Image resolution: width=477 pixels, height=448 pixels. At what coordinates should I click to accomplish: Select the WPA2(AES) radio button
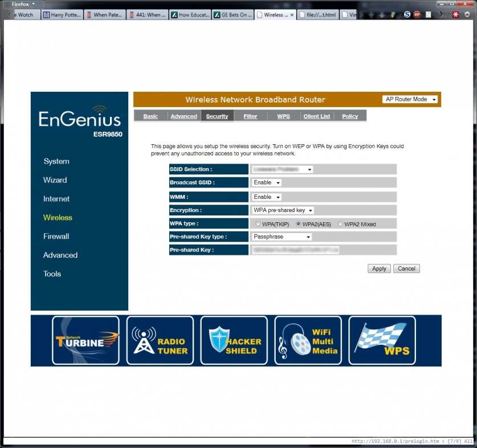coord(298,223)
